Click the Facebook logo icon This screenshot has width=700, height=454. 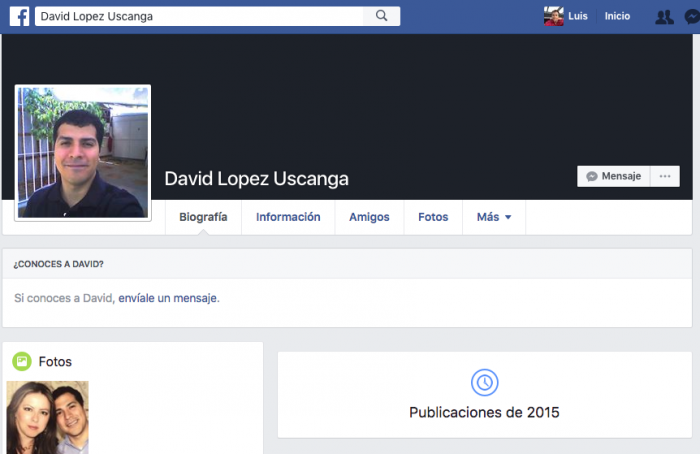pyautogui.click(x=20, y=17)
